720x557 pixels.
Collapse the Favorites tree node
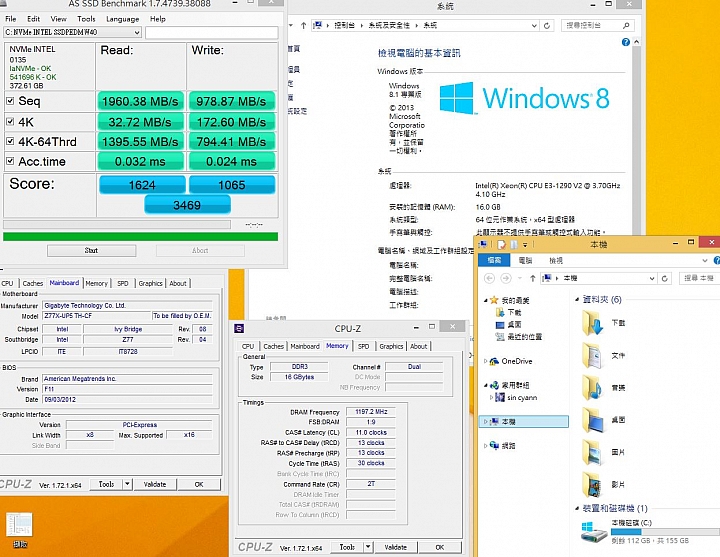[x=485, y=300]
